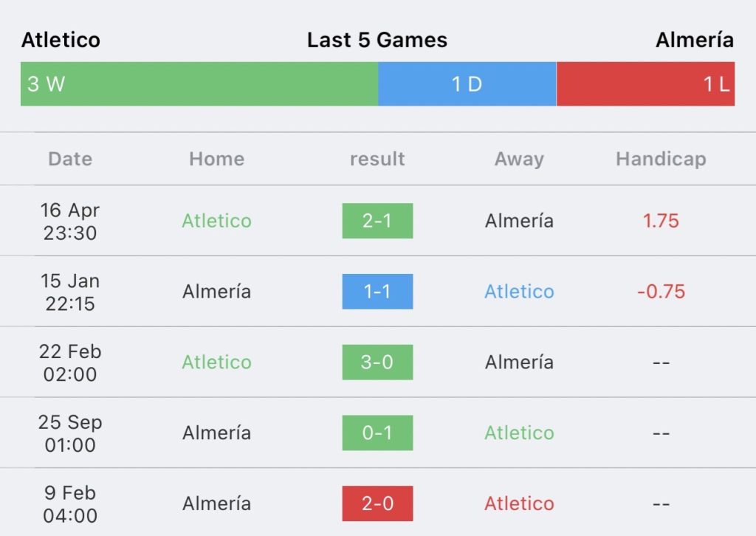Viewport: 756px width, 536px height.
Task: Click the red 1 L bar segment
Action: pos(645,84)
